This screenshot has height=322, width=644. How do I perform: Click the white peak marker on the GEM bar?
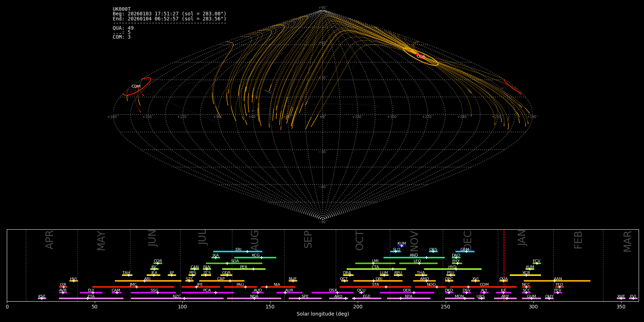click(x=466, y=252)
